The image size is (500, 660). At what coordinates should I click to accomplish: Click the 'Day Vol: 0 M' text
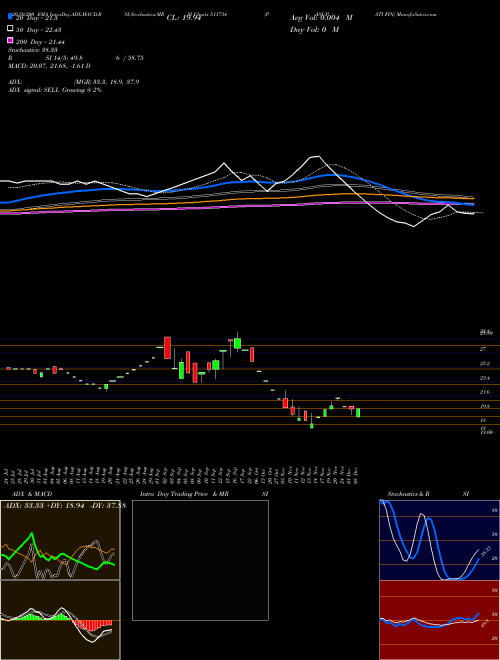pyautogui.click(x=314, y=29)
